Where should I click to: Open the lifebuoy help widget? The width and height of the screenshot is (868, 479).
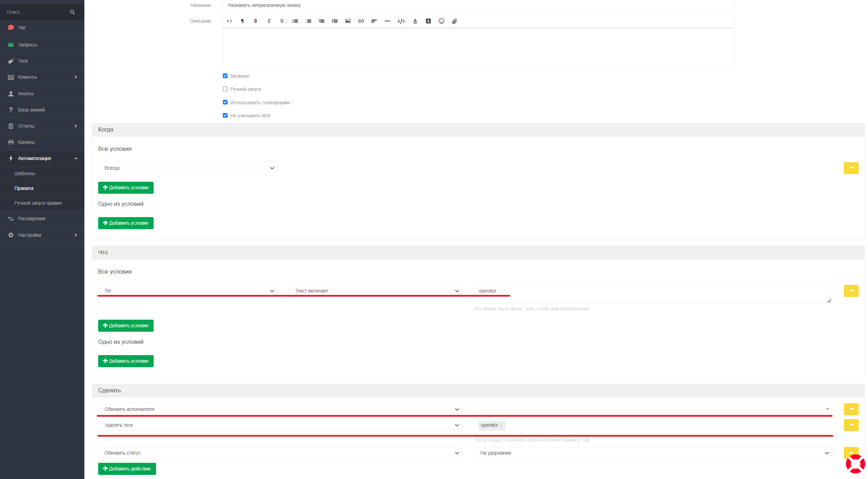point(855,464)
